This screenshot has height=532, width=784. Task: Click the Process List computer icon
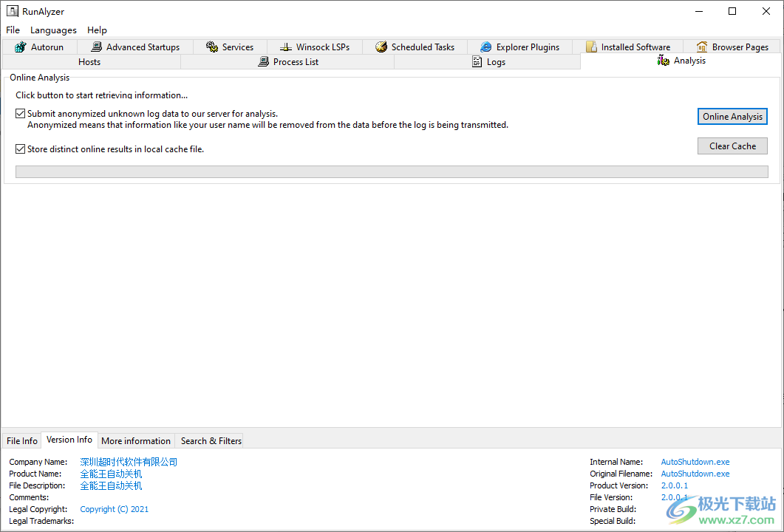click(264, 62)
